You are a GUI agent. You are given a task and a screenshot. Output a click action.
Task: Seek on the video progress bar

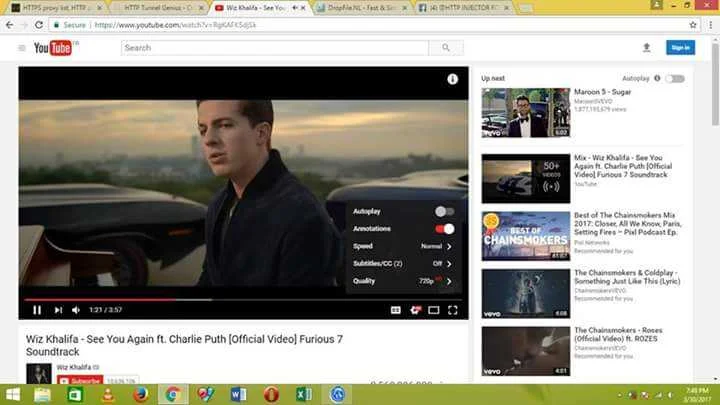243,300
